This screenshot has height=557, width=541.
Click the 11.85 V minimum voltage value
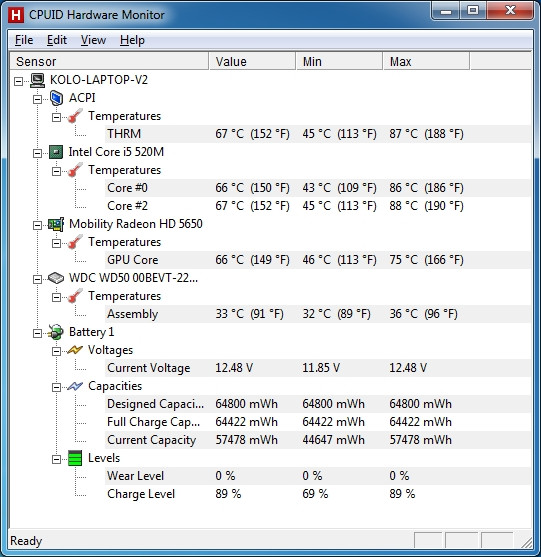(x=321, y=368)
